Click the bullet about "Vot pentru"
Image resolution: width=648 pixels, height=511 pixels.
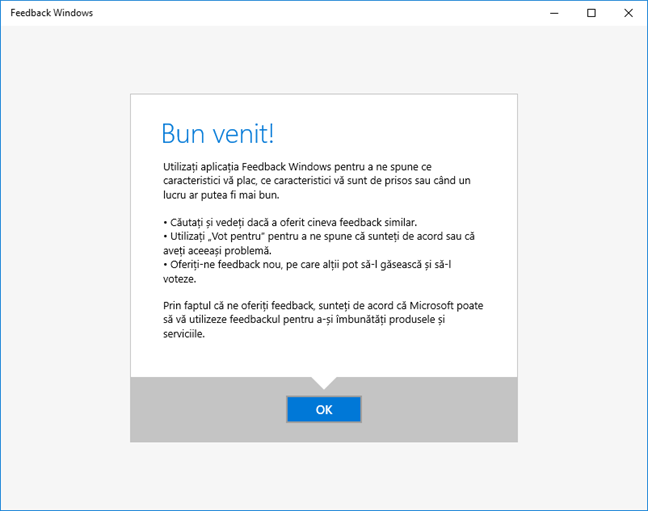319,244
